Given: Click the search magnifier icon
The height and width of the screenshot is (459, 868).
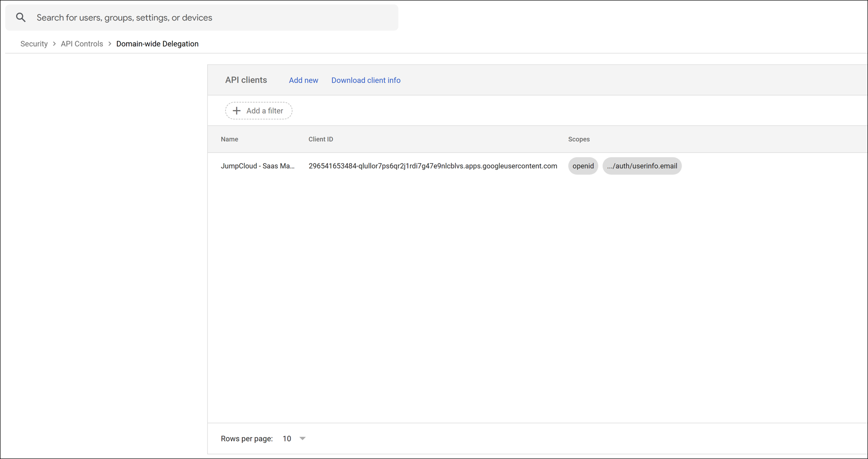Looking at the screenshot, I should [21, 18].
